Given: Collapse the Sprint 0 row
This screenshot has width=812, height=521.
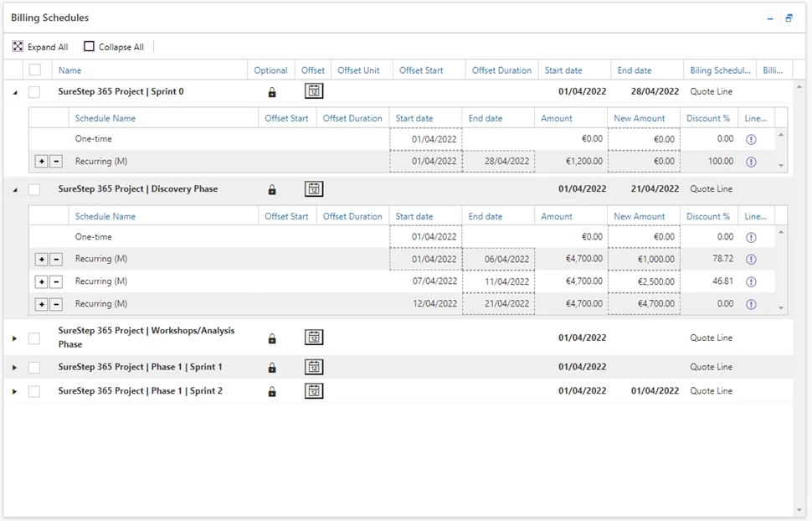Looking at the screenshot, I should (x=14, y=92).
